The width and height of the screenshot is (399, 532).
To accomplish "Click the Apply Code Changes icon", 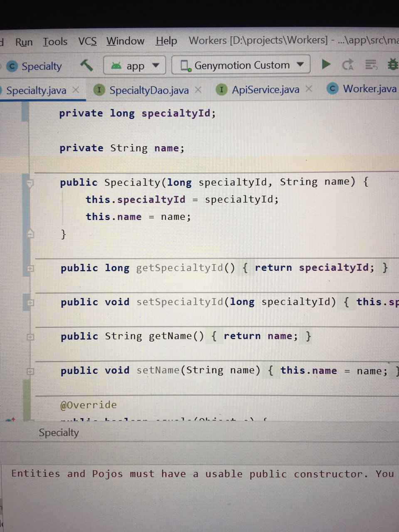I will pyautogui.click(x=371, y=64).
